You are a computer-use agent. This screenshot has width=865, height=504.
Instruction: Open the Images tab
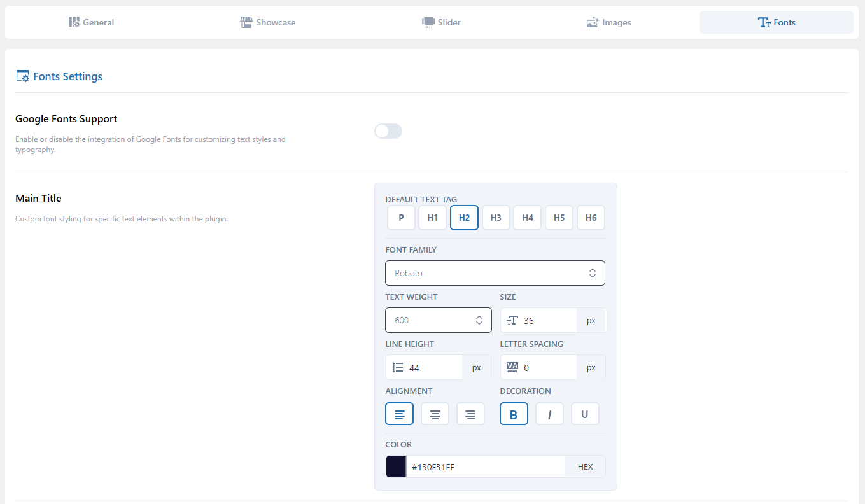point(608,22)
